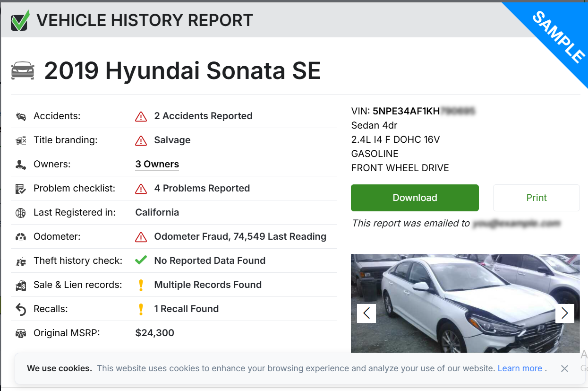Show the next vehicle photo

coord(564,313)
